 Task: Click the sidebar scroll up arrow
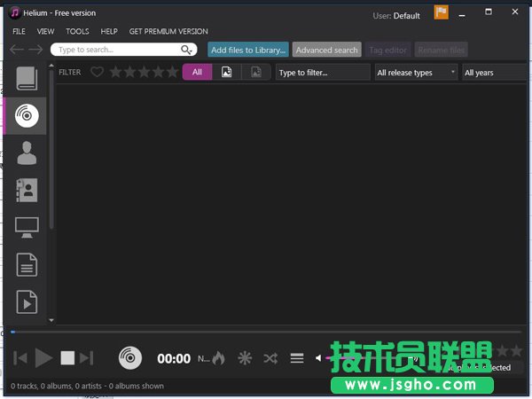coord(51,65)
